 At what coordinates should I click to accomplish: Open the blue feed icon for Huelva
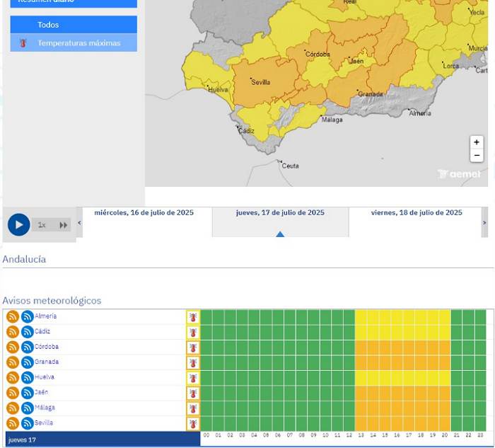28,378
